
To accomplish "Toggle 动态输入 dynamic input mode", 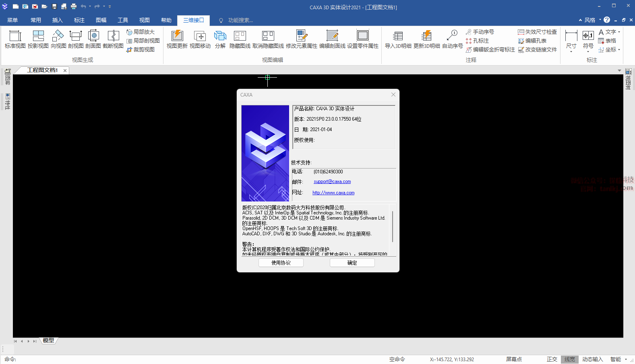I will coord(592,359).
